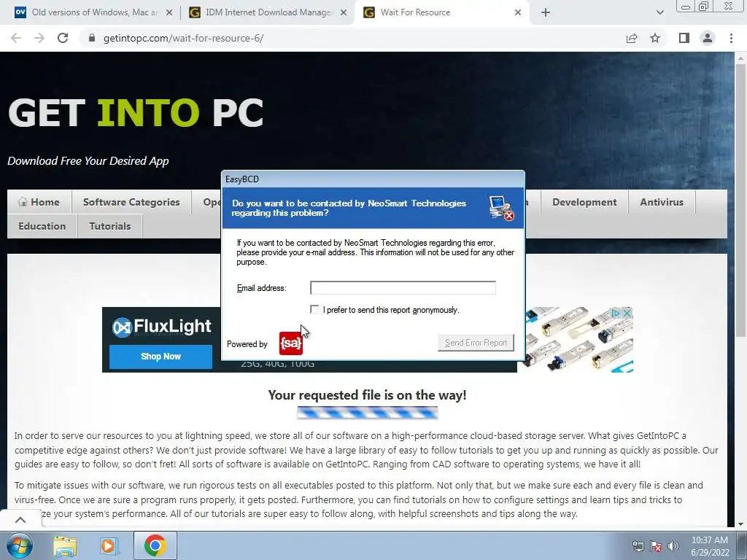The height and width of the screenshot is (560, 747).
Task: Click the Chrome taskbar icon
Action: point(155,545)
